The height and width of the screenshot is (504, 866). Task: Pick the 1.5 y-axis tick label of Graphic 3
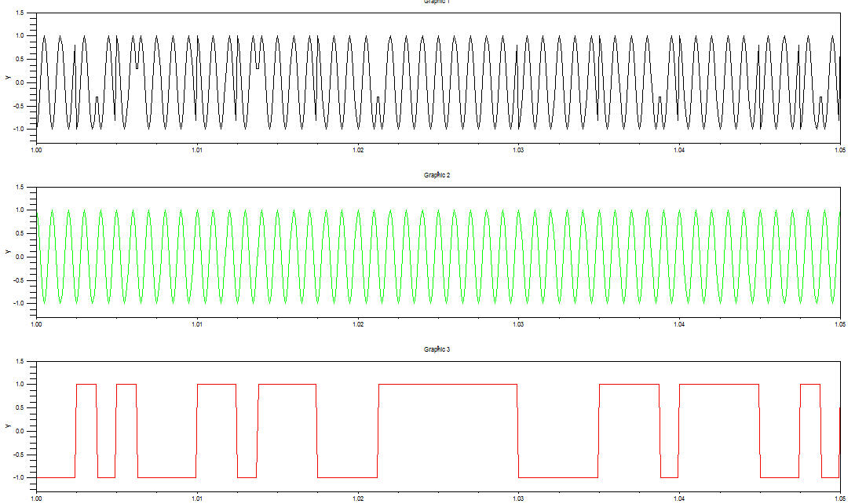tap(20, 362)
